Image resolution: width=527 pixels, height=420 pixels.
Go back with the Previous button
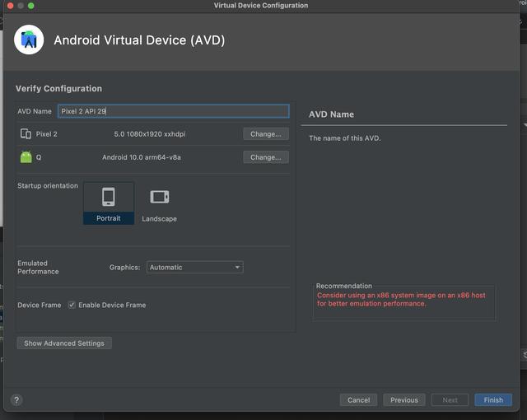[403, 400]
